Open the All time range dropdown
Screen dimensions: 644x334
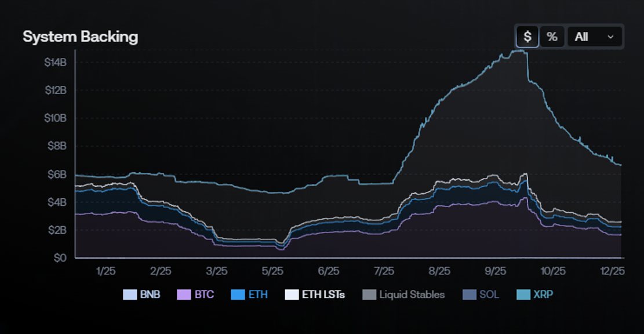[x=594, y=37]
